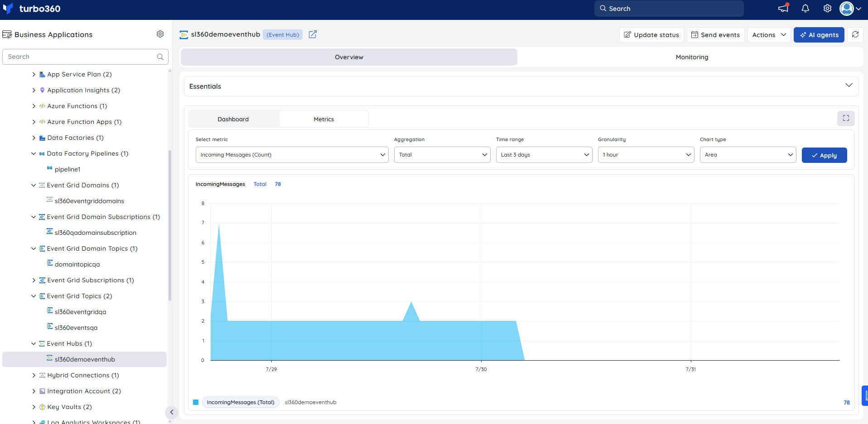Switch to the Overview tab
The image size is (868, 424).
(x=349, y=57)
